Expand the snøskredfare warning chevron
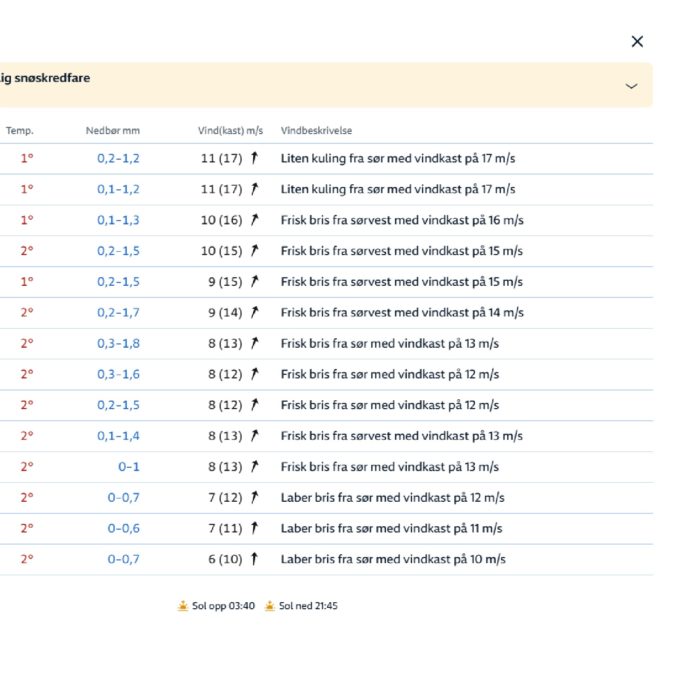This screenshot has width=700, height=700. [631, 86]
